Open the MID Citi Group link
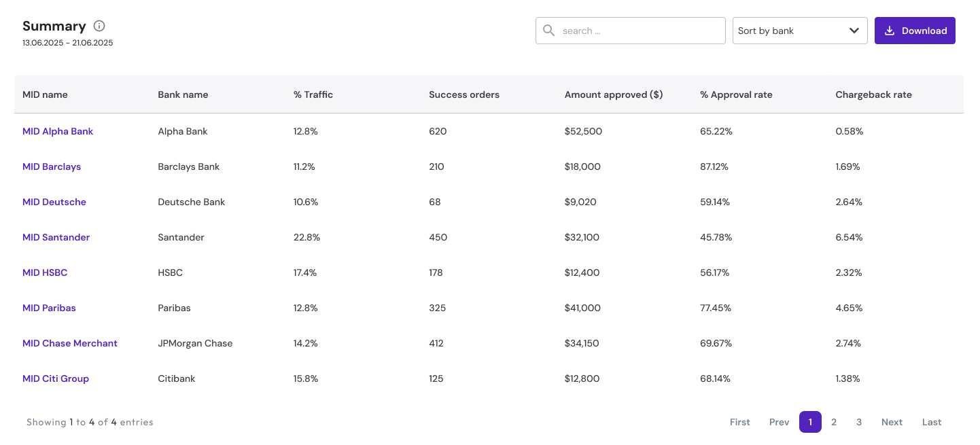Screen dimensions: 980x445 [x=56, y=378]
